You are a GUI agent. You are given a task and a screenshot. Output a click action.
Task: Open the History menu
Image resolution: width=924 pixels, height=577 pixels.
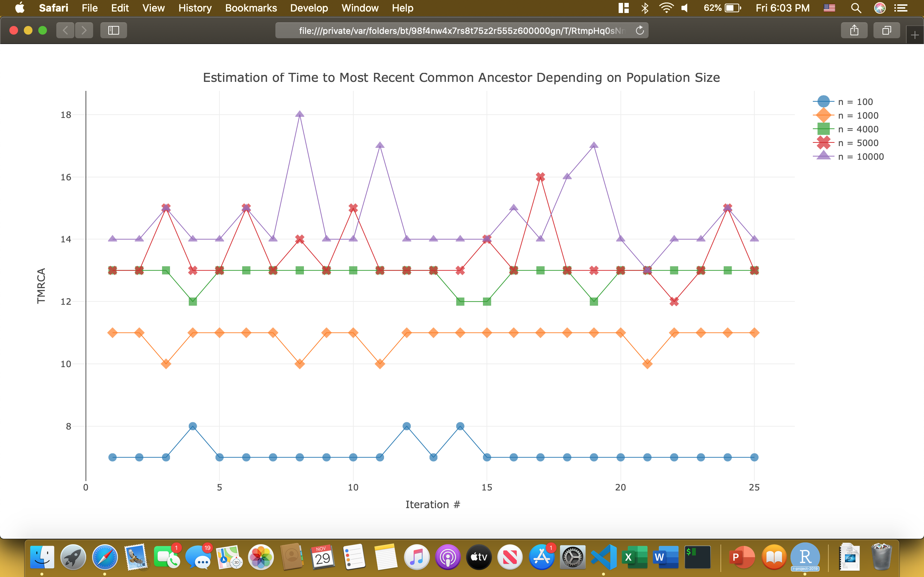(x=195, y=8)
